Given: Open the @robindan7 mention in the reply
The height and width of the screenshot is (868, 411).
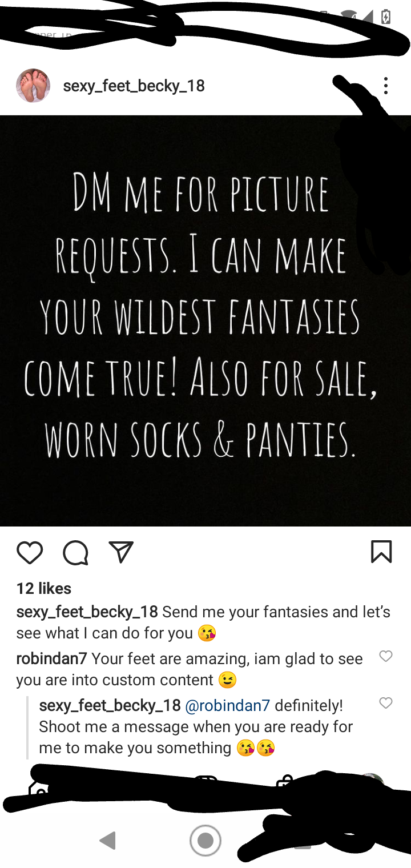Looking at the screenshot, I should 228,706.
